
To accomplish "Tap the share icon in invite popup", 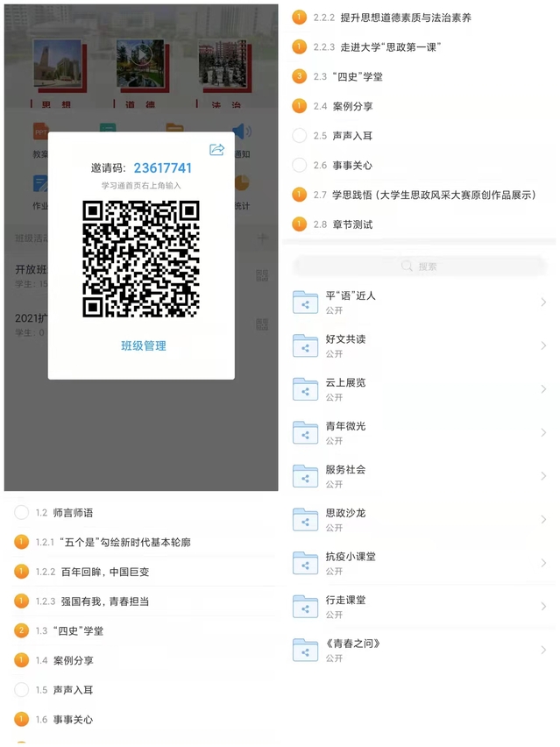I will [x=216, y=150].
